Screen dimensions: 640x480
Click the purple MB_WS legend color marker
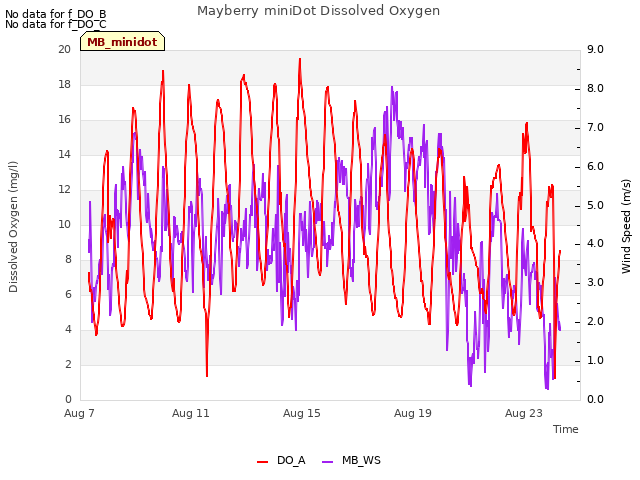(328, 462)
